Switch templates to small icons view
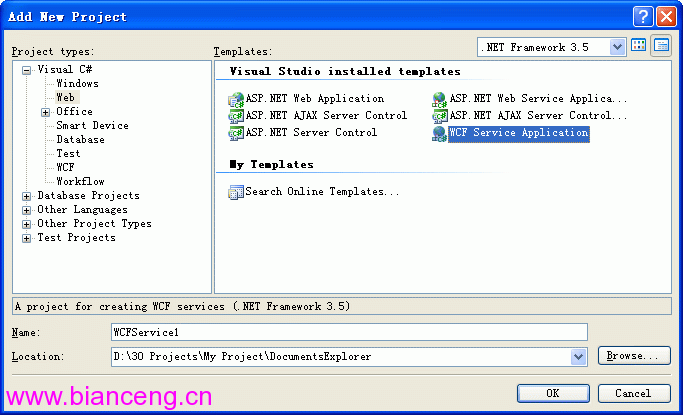The height and width of the screenshot is (415, 683). [661, 45]
